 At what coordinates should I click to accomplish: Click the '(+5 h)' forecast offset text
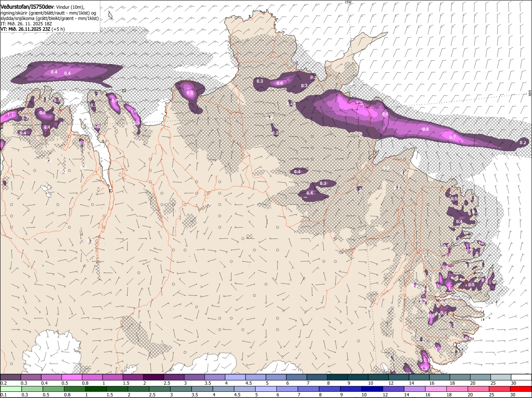(x=59, y=29)
